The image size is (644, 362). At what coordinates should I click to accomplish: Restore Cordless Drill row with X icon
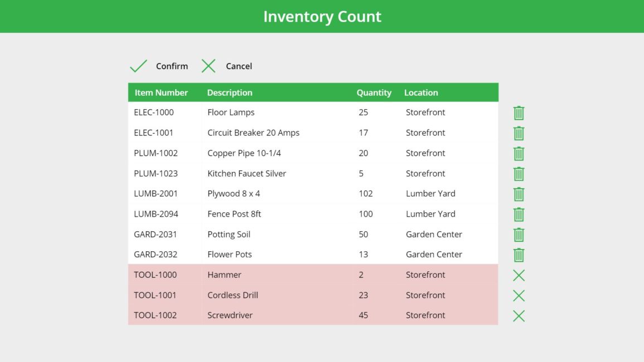pos(519,295)
